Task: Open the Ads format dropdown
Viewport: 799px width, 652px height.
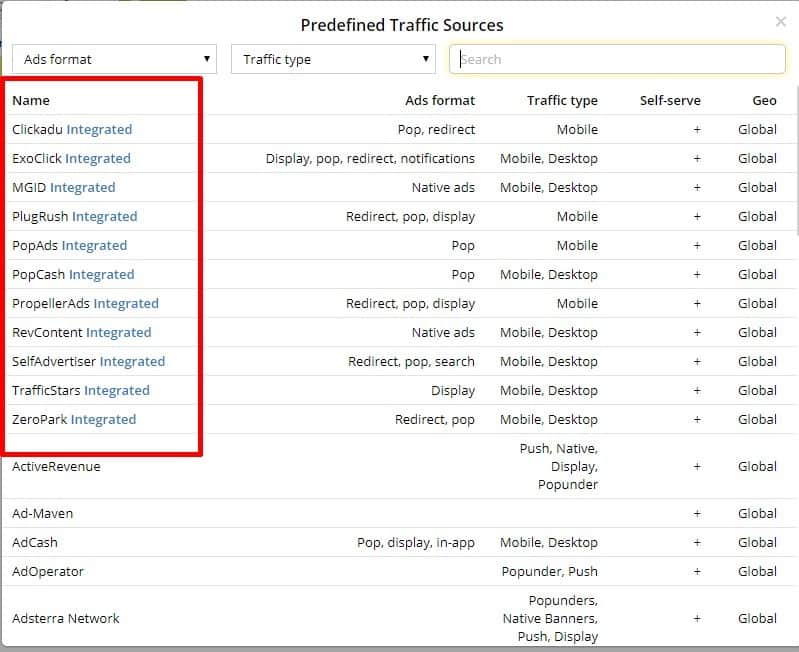Action: (x=115, y=59)
